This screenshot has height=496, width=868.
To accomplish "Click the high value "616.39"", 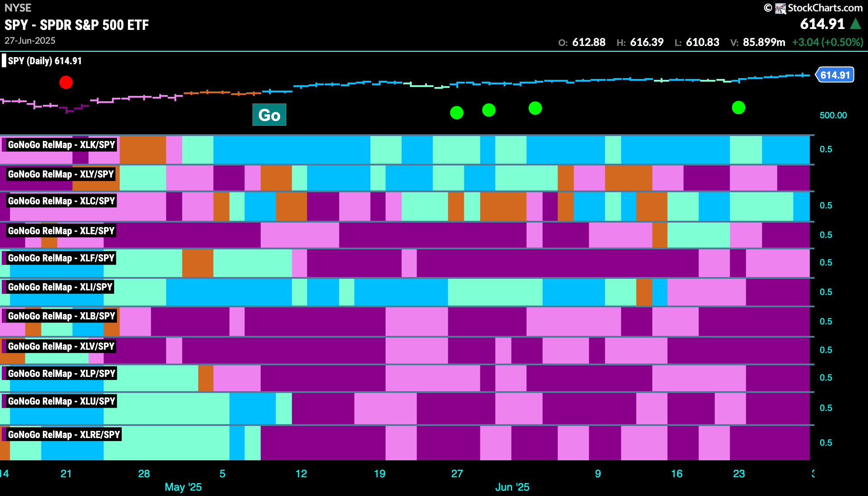I will pos(647,42).
